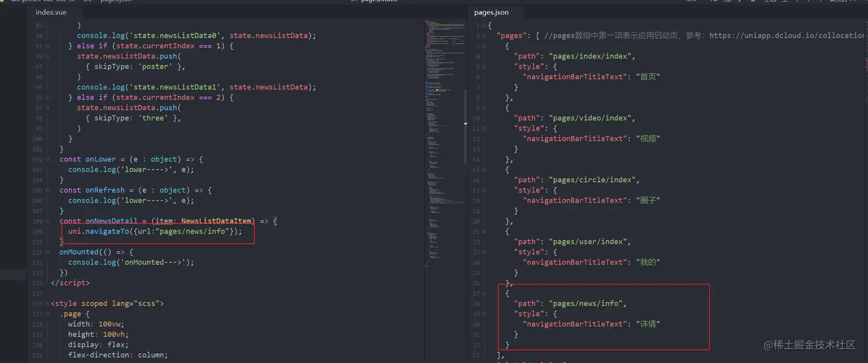The height and width of the screenshot is (363, 868).
Task: Collapse the .page rule fold at line 117
Action: click(x=47, y=314)
